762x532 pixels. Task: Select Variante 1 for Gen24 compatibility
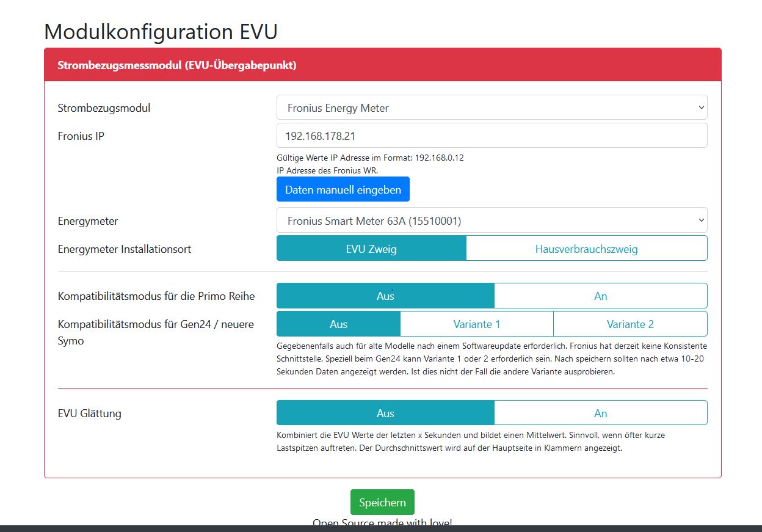click(476, 324)
